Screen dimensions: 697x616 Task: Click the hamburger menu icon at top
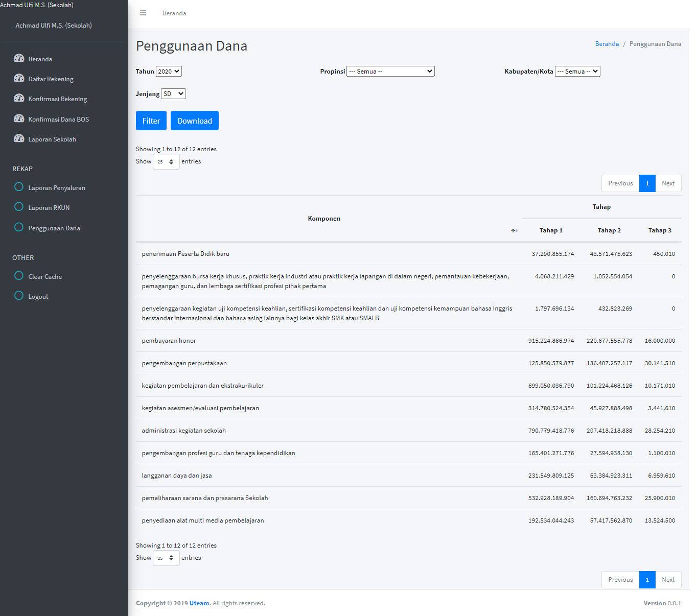tap(143, 13)
